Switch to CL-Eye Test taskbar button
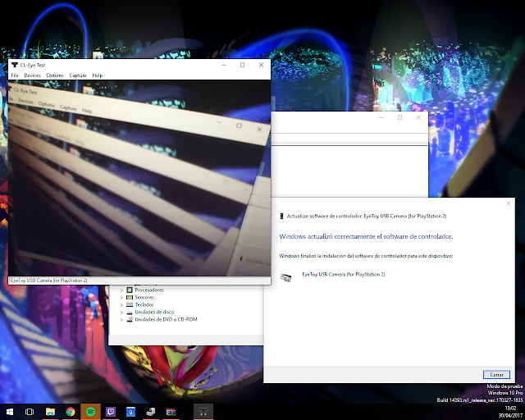 point(203,412)
